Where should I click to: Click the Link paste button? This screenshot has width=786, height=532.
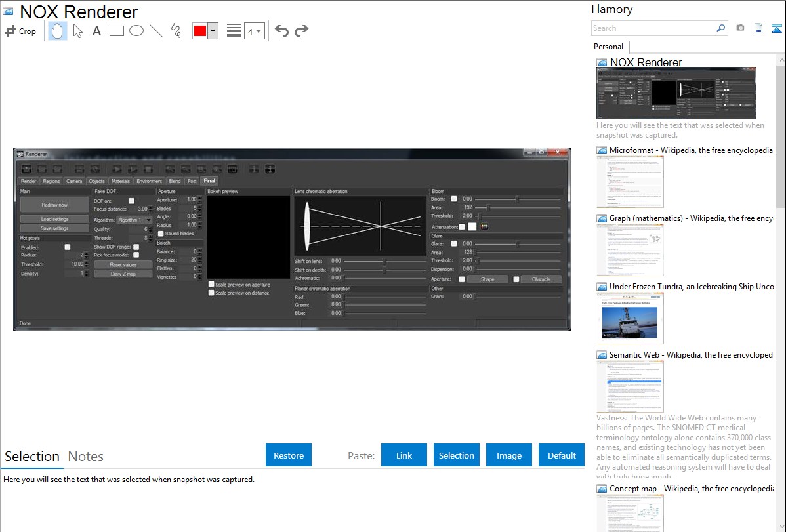click(x=404, y=455)
